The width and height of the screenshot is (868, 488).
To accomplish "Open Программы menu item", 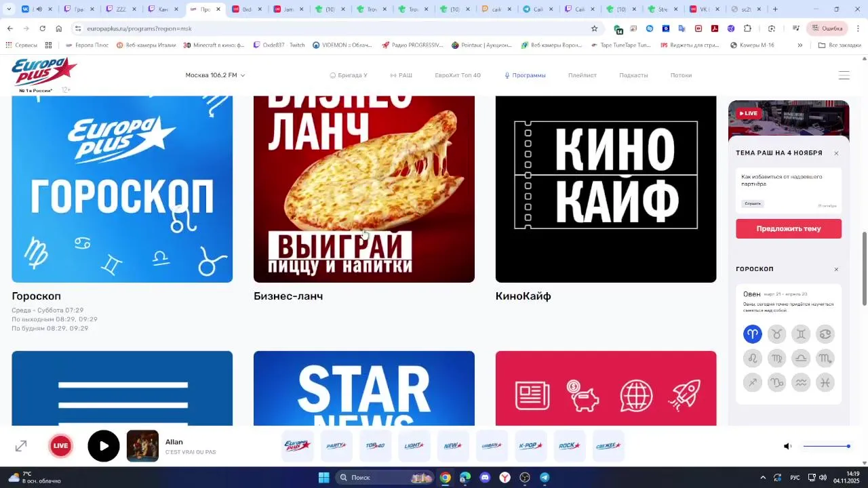I will (x=525, y=75).
